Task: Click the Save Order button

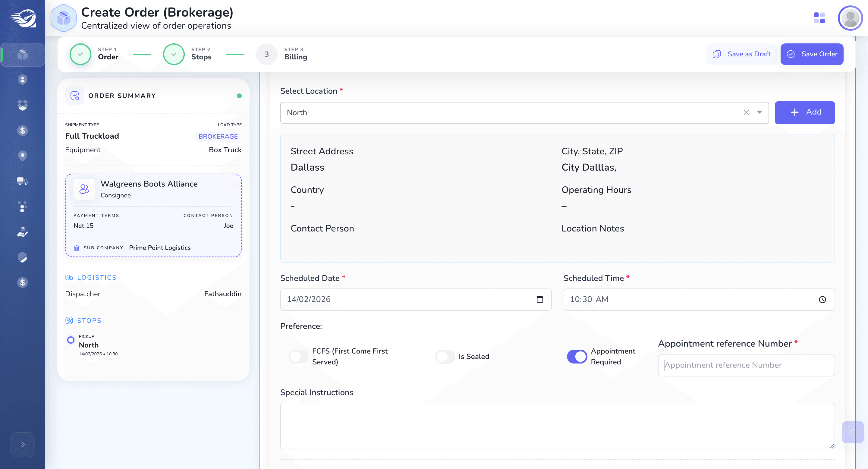Action: point(812,54)
